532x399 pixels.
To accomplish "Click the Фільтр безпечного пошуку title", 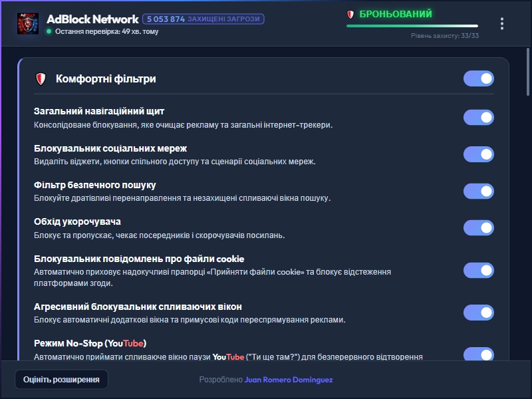I will [94, 185].
